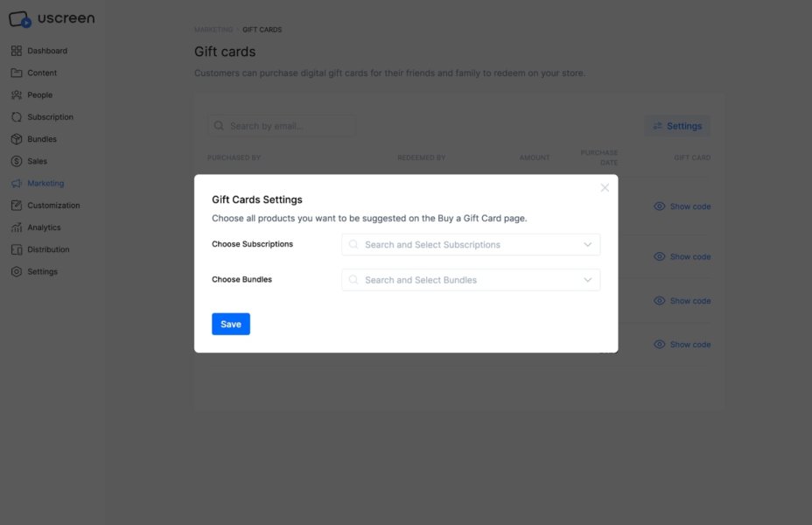Save the Gift Cards Settings

(230, 323)
